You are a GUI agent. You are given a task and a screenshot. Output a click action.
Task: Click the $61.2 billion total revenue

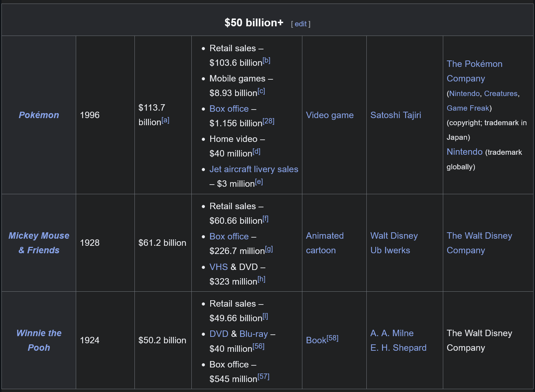tap(162, 243)
